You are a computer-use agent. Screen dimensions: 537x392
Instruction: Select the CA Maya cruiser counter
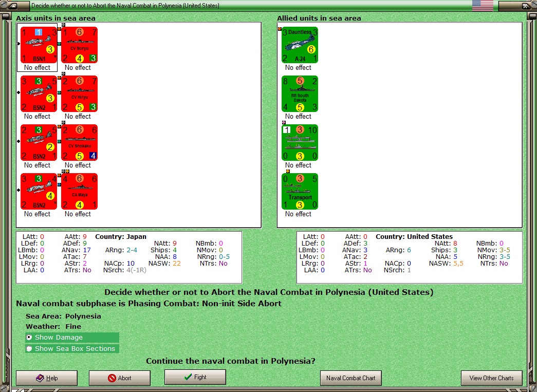tap(80, 192)
